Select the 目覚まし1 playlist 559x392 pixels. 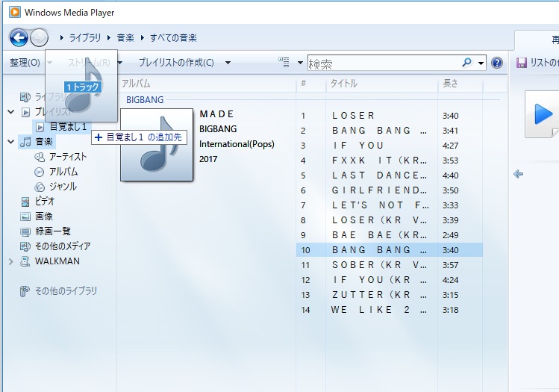point(68,127)
